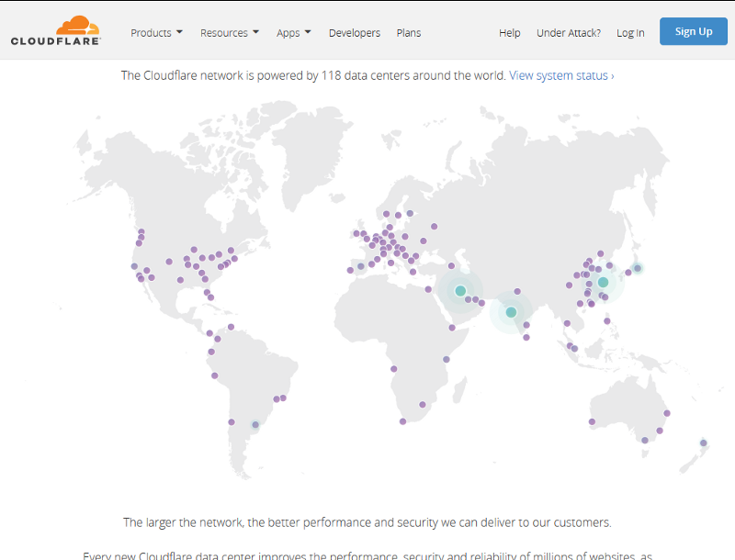Select the Perth marker in western Australia
Screen dimensions: 735x560
pos(592,422)
